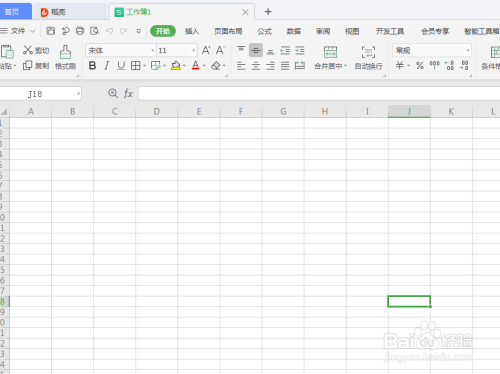Click the Copy (复制) icon
Viewport: 500px width, 374px height.
pyautogui.click(x=27, y=65)
